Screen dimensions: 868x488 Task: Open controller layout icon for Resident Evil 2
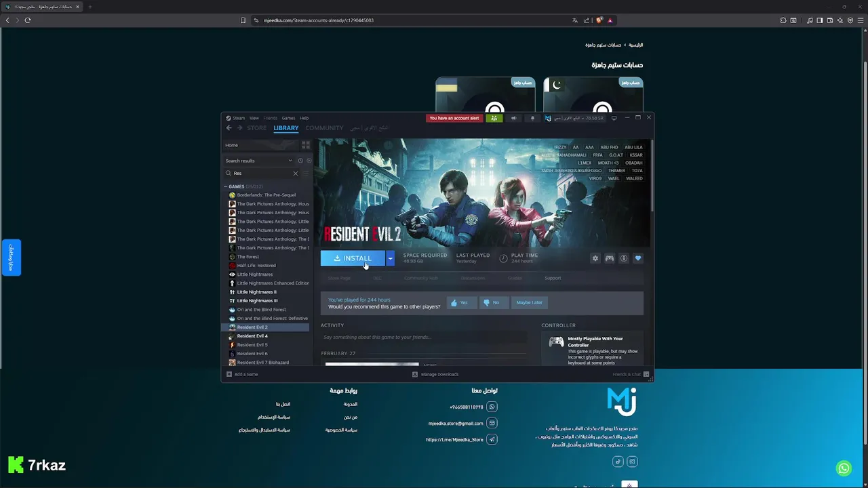point(610,258)
